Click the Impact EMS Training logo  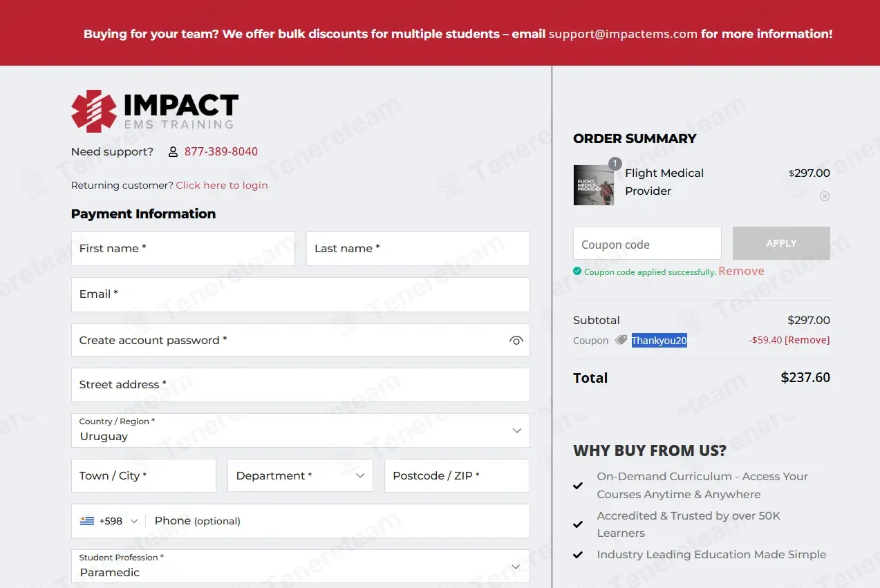point(155,111)
